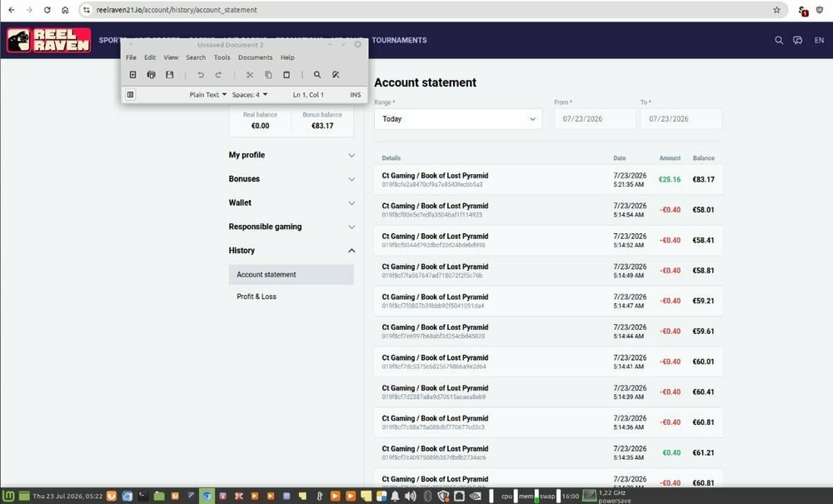
Task: Toggle the side panel button in editor status bar
Action: pos(130,94)
